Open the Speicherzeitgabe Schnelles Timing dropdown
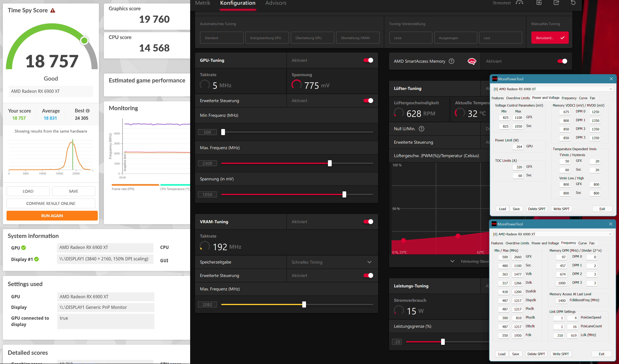 (x=369, y=262)
